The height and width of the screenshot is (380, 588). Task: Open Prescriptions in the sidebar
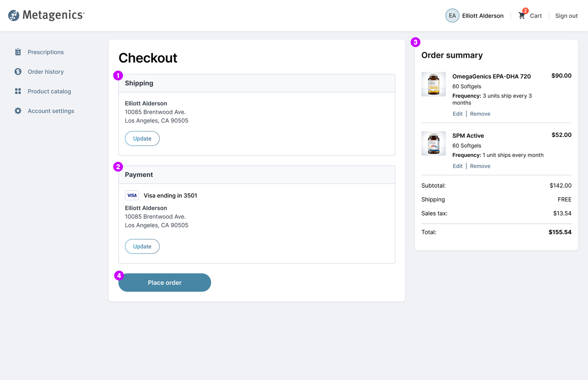click(46, 52)
